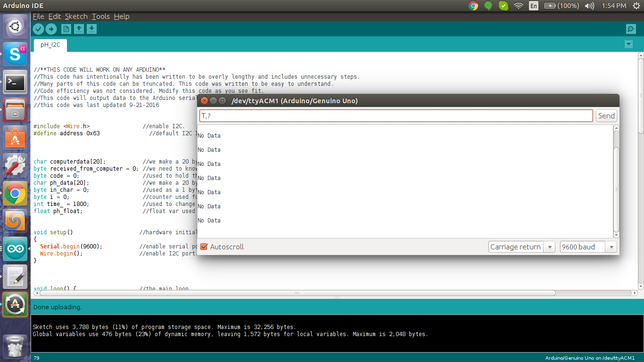This screenshot has width=644, height=362.
Task: Open the tab menu dropdown arrow
Action: click(x=628, y=44)
